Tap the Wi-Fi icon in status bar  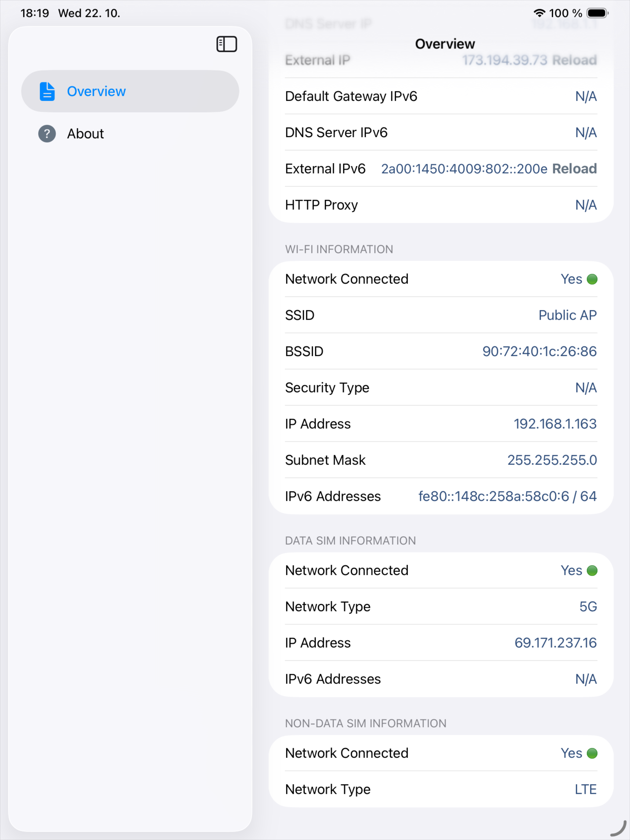click(x=539, y=13)
